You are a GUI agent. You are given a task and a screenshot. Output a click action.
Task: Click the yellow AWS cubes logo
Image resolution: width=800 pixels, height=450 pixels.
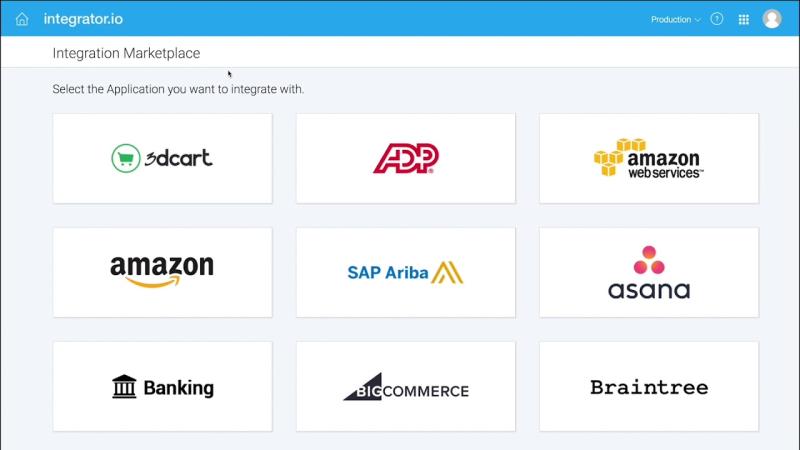614,157
